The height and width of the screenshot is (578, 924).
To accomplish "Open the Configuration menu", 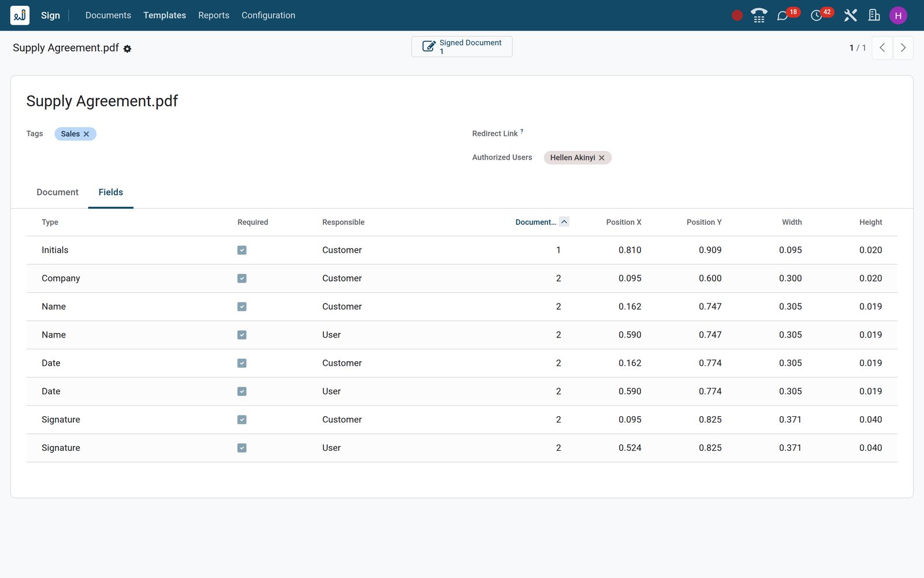I will pyautogui.click(x=269, y=16).
